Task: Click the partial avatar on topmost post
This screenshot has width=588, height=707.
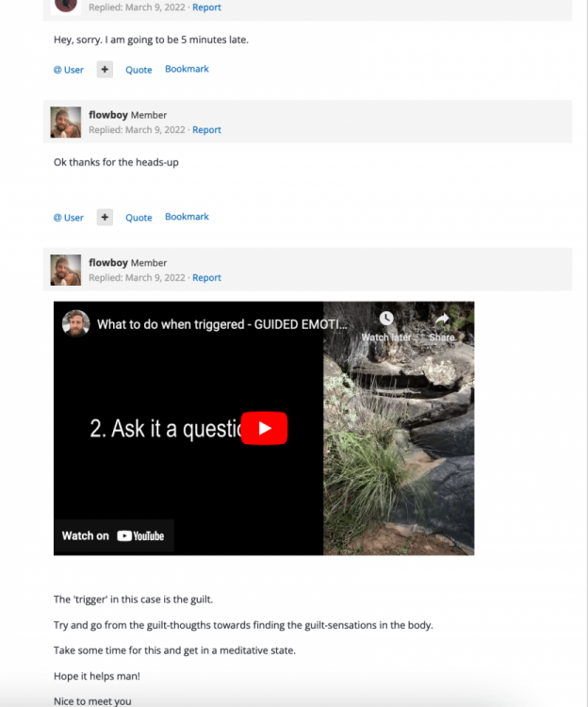Action: 66,5
